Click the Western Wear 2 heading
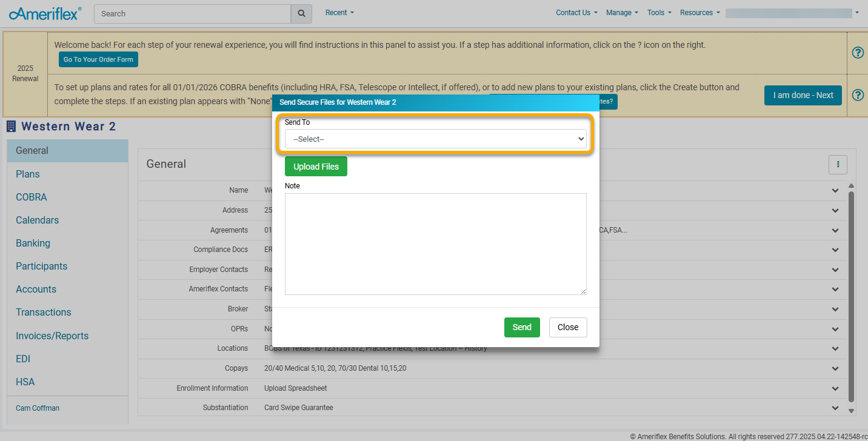868x441 pixels. pos(68,127)
